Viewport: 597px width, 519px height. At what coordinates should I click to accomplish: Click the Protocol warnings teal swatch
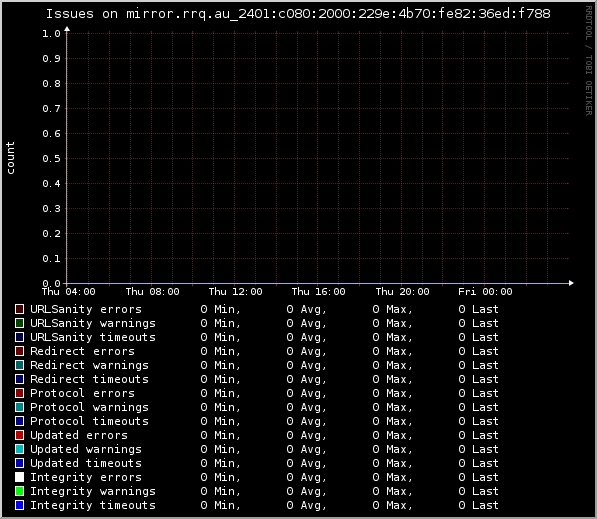point(19,407)
